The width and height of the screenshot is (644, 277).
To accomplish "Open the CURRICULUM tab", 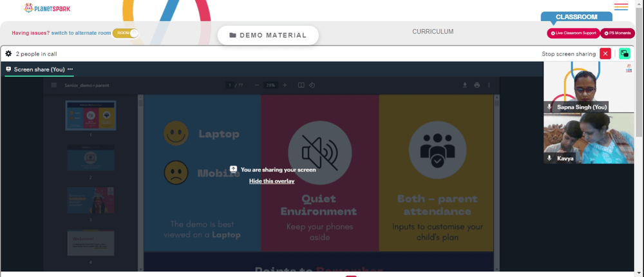I will tap(433, 31).
